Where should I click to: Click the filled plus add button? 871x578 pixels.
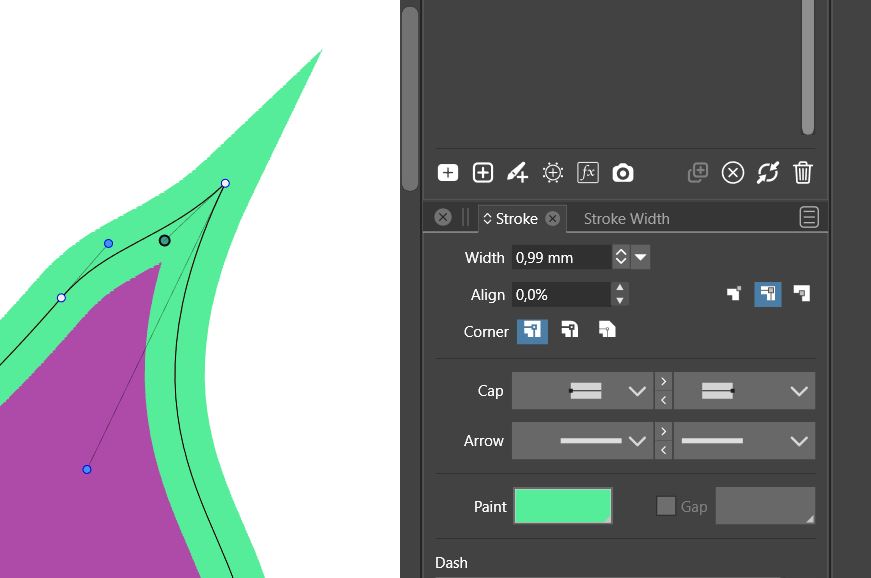448,173
